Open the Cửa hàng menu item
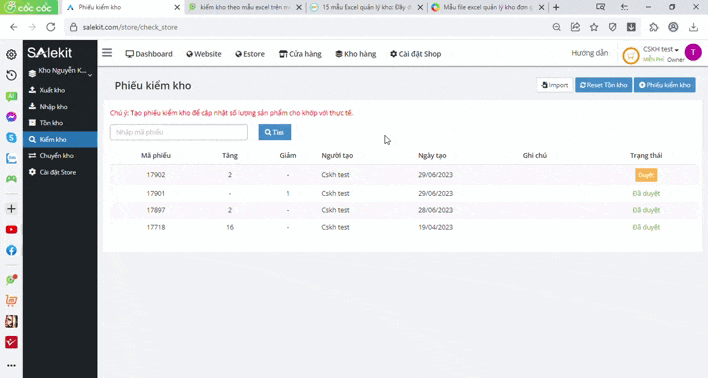Image resolution: width=708 pixels, height=378 pixels. pyautogui.click(x=300, y=54)
